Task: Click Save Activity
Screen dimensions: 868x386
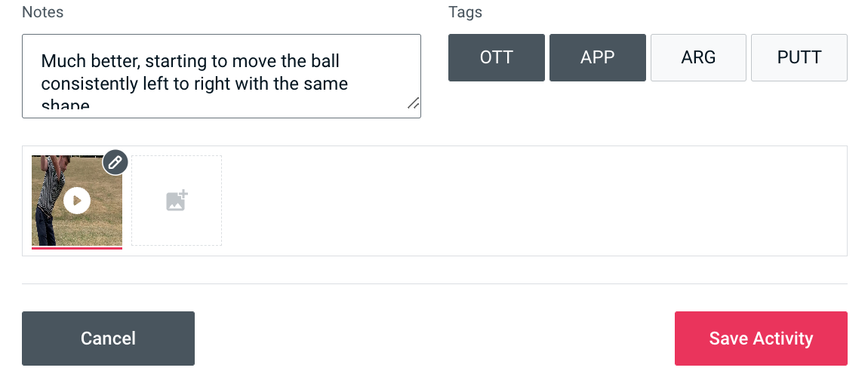Action: [761, 339]
